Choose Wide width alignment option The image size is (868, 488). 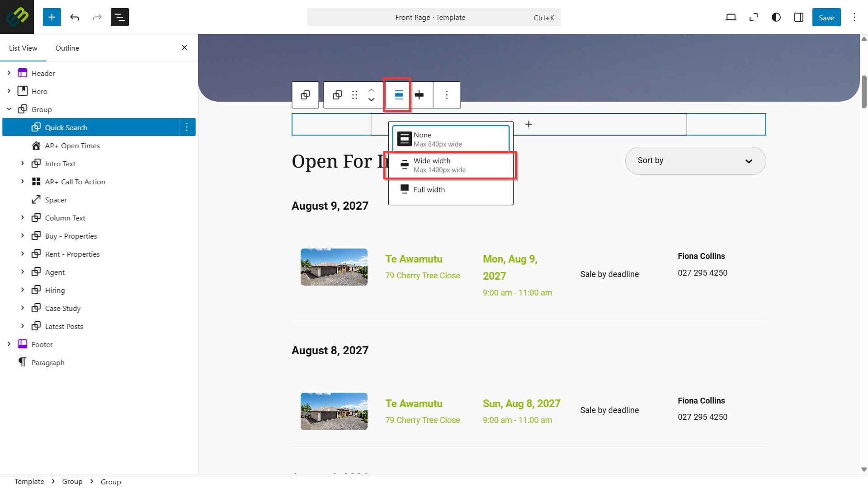point(451,165)
